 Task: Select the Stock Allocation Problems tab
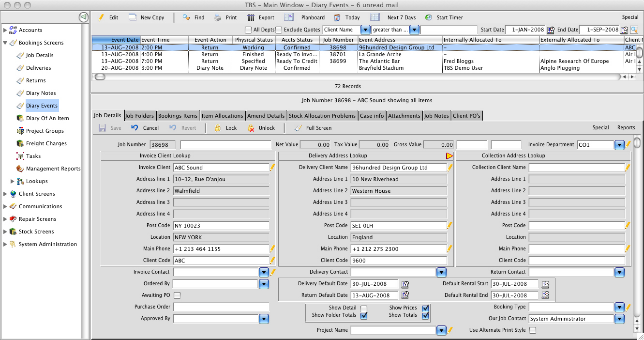[x=322, y=116]
